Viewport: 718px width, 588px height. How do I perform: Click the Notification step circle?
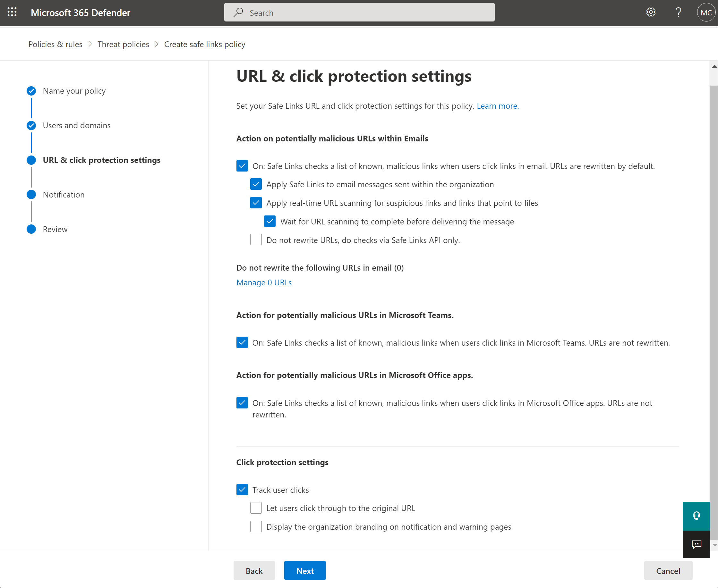click(x=31, y=194)
